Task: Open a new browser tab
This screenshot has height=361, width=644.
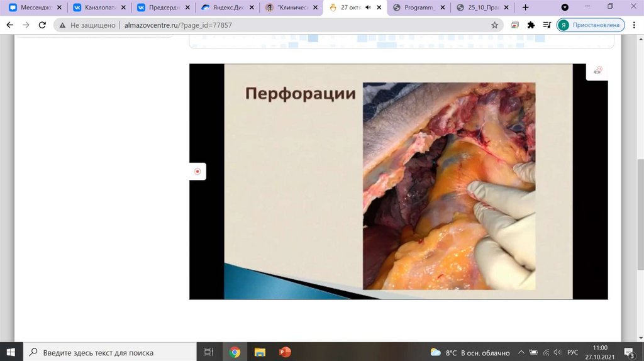Action: click(525, 8)
